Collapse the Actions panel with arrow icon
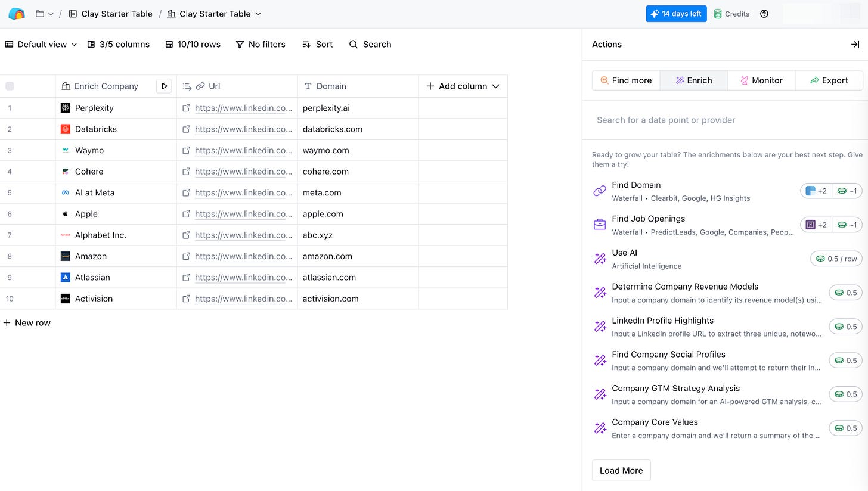 (855, 44)
